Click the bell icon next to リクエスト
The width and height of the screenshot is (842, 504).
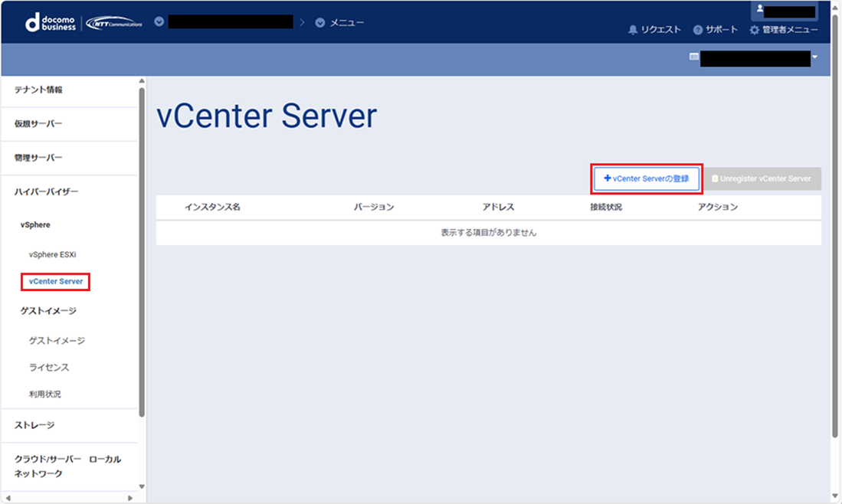[633, 30]
